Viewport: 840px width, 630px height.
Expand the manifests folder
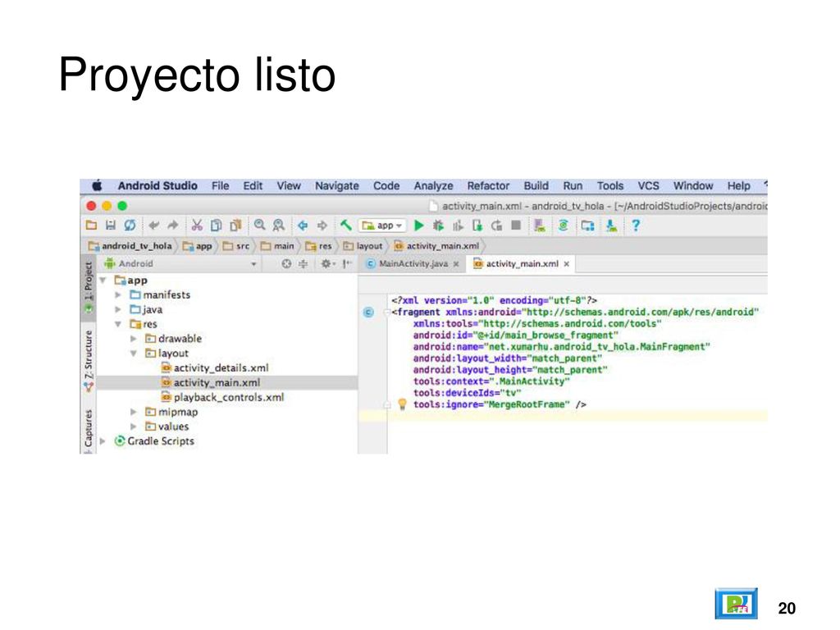(118, 294)
